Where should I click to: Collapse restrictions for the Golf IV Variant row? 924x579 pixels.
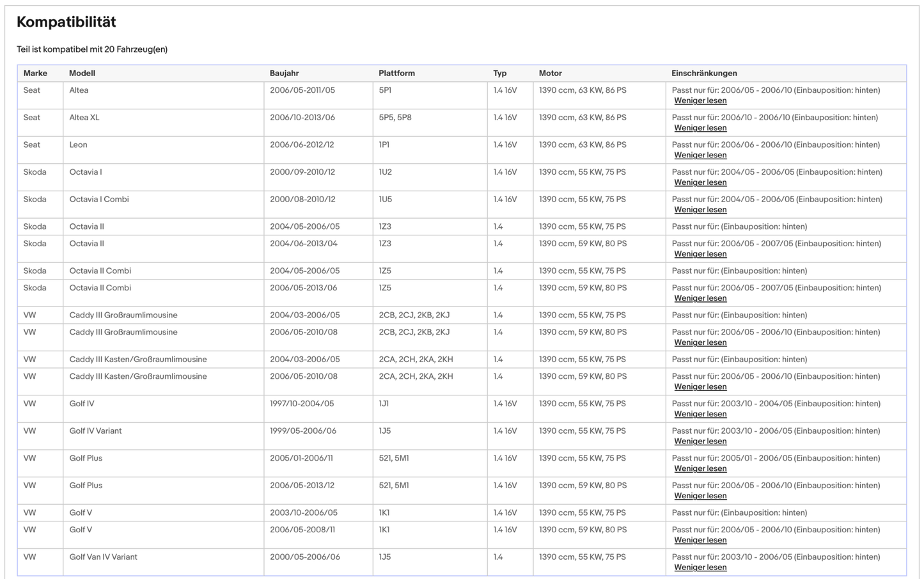point(700,441)
